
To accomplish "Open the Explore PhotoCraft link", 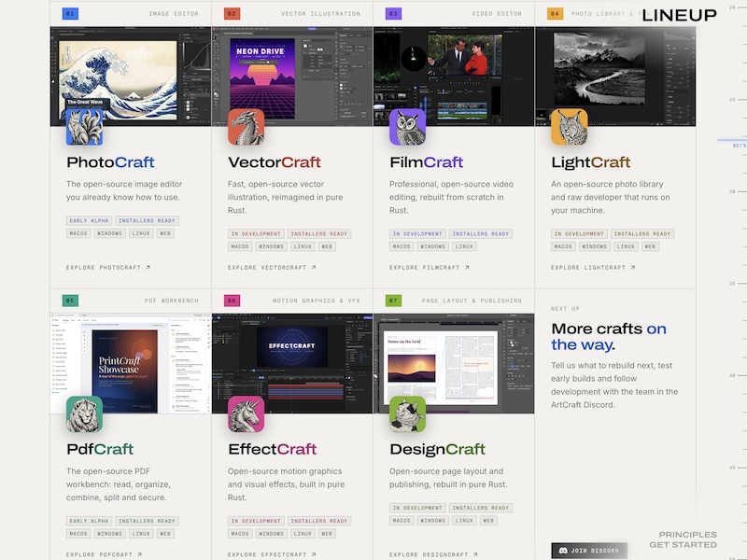I will pos(108,268).
